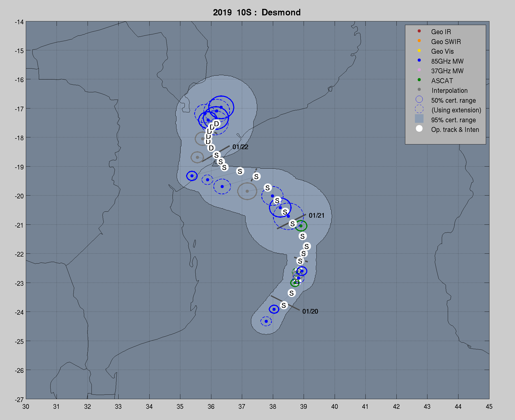
Task: Click the 'ASCAT' legend text label
Action: click(x=442, y=81)
